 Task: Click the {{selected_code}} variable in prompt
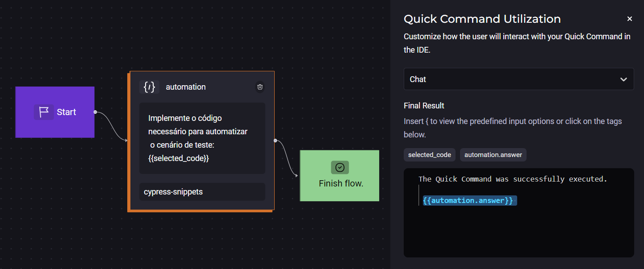click(179, 158)
